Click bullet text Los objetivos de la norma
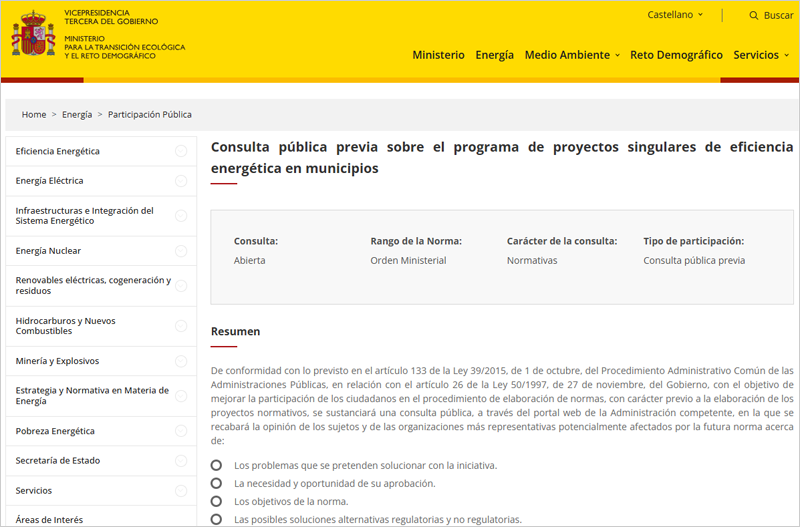 (291, 501)
